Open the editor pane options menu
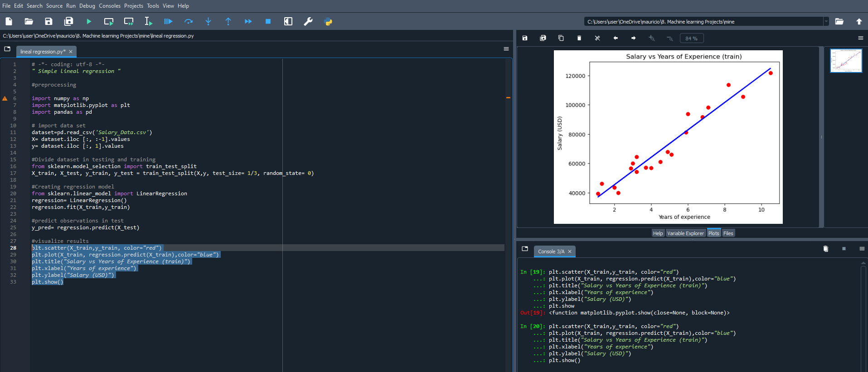Viewport: 868px width, 372px height. (506, 49)
